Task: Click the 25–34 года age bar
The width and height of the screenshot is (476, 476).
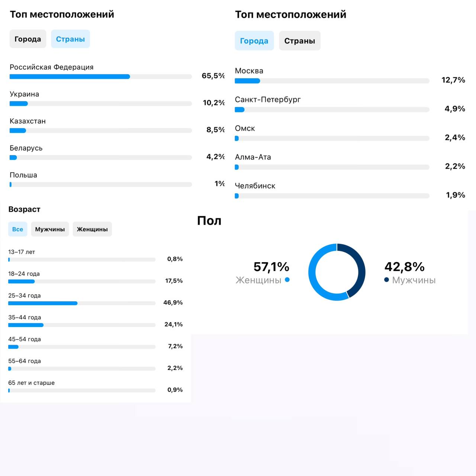Action: (x=81, y=303)
